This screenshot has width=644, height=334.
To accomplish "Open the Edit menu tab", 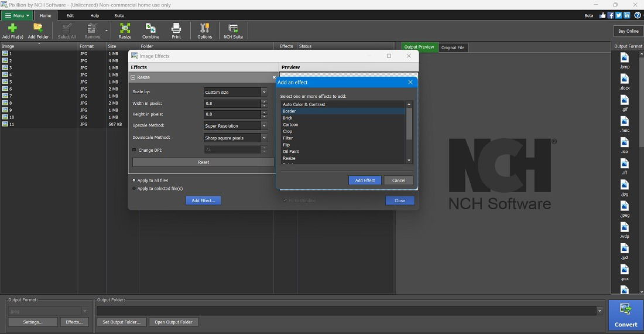I will (70, 16).
